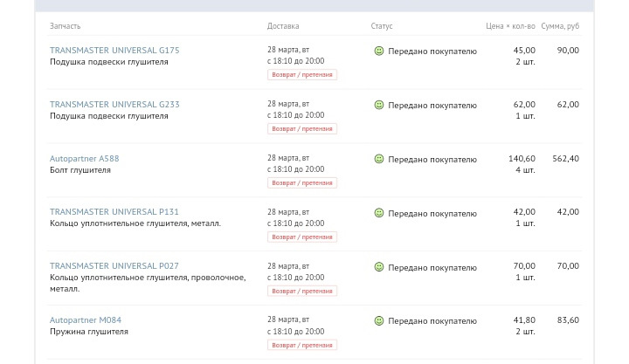
Task: Open TRANSMASTER UNIVERSAL P027 part link
Action: pyautogui.click(x=114, y=265)
